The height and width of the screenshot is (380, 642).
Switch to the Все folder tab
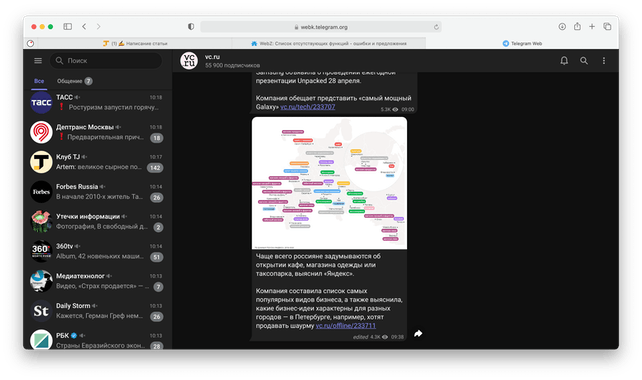pyautogui.click(x=39, y=81)
